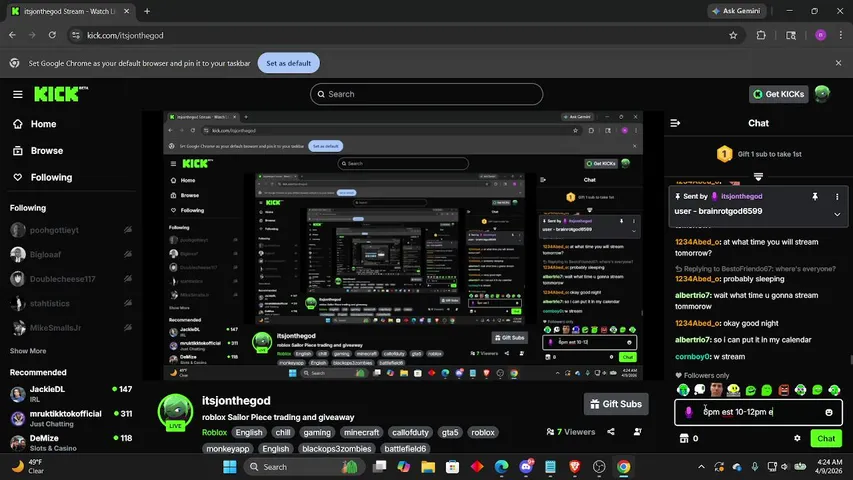Viewport: 853px width, 480px height.
Task: Insert the yellow smiley emote
Action: click(x=733, y=390)
